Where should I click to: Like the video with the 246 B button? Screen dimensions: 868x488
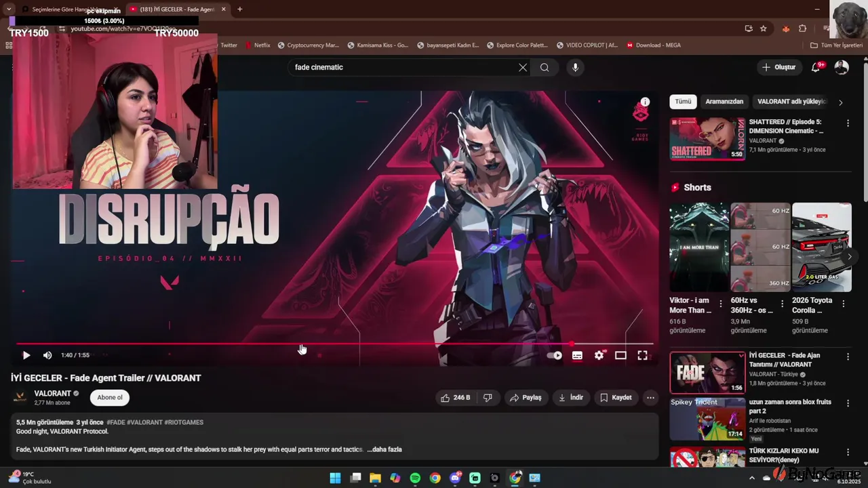tap(456, 398)
